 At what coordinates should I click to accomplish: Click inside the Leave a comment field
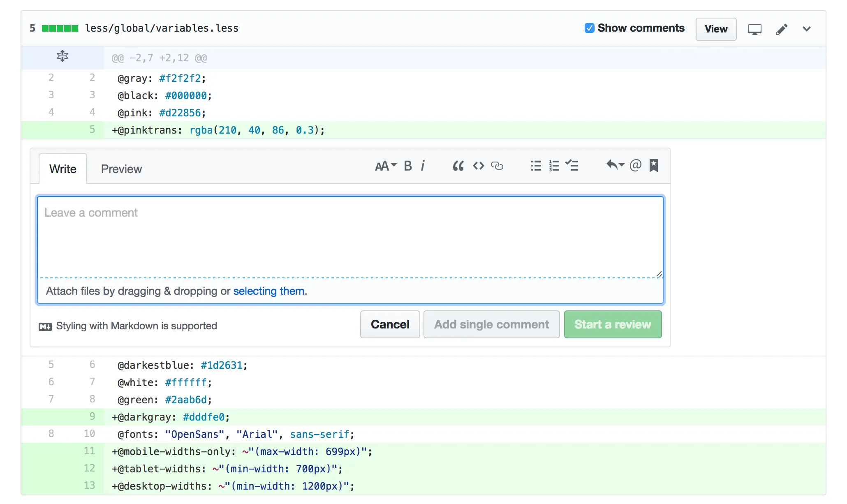(x=350, y=237)
